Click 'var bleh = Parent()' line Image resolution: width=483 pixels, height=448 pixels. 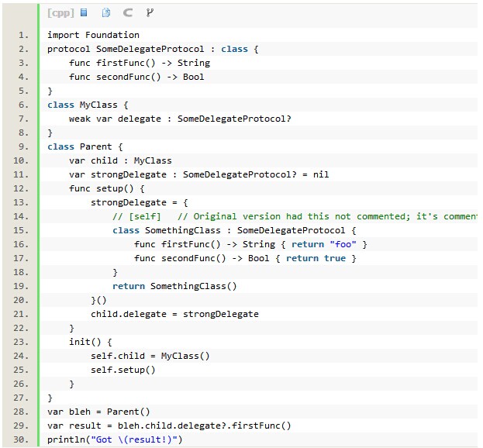tap(98, 412)
